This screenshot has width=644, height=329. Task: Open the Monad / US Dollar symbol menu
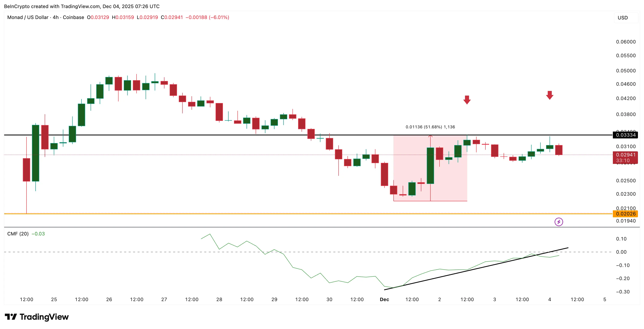pos(28,18)
